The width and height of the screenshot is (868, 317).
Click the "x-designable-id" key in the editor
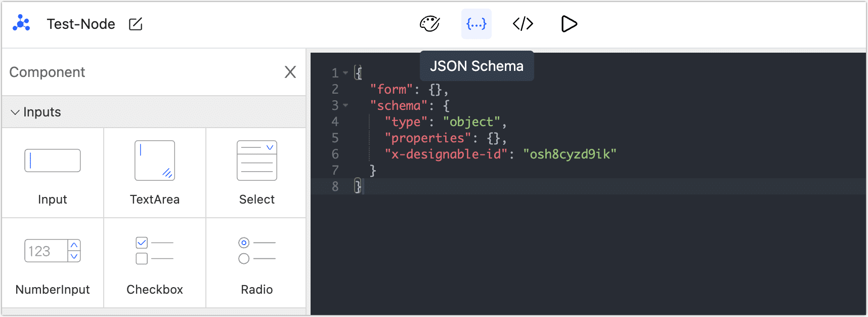pyautogui.click(x=446, y=154)
